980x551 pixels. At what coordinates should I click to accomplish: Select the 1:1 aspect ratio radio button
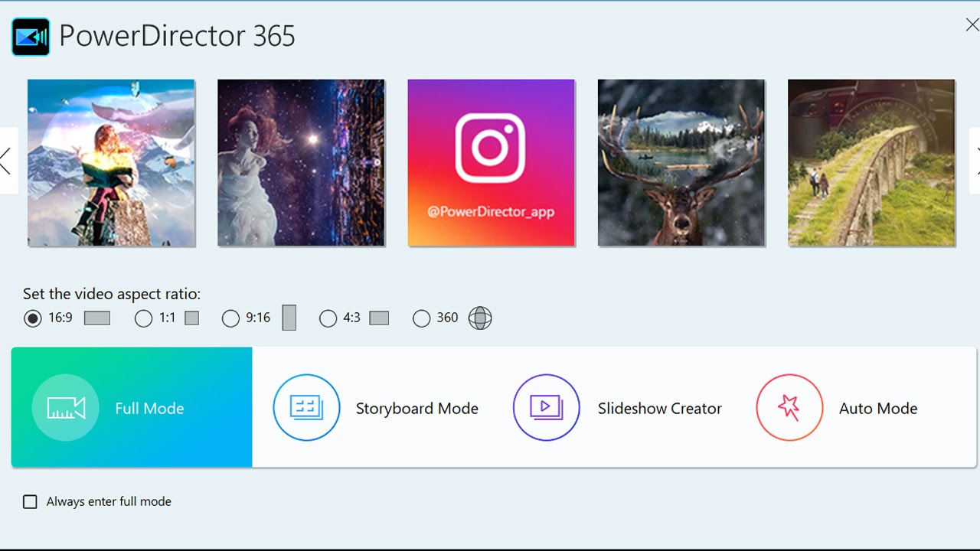click(x=143, y=318)
